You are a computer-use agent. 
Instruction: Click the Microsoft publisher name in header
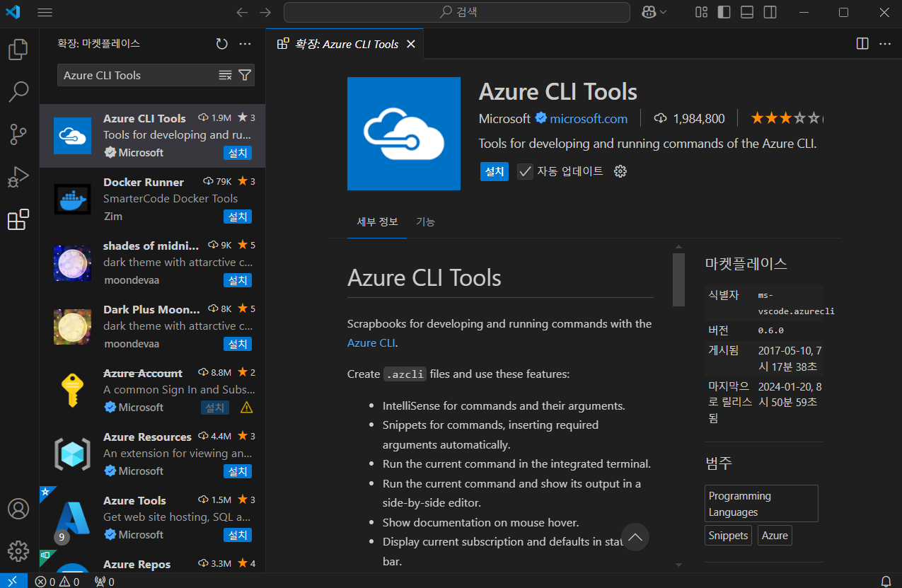tap(504, 118)
